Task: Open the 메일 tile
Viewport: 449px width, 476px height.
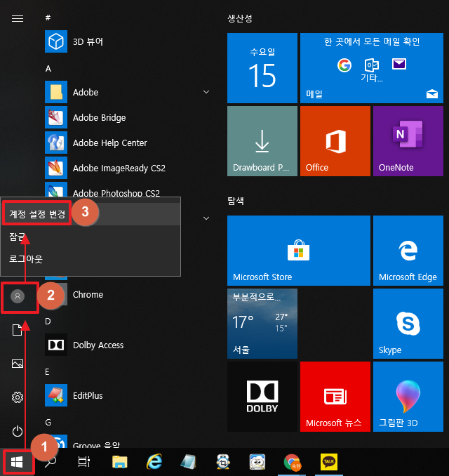Action: [372, 68]
